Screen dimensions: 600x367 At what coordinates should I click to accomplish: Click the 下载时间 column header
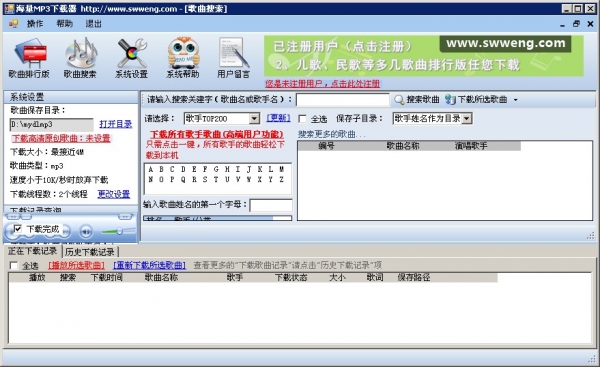(106, 277)
